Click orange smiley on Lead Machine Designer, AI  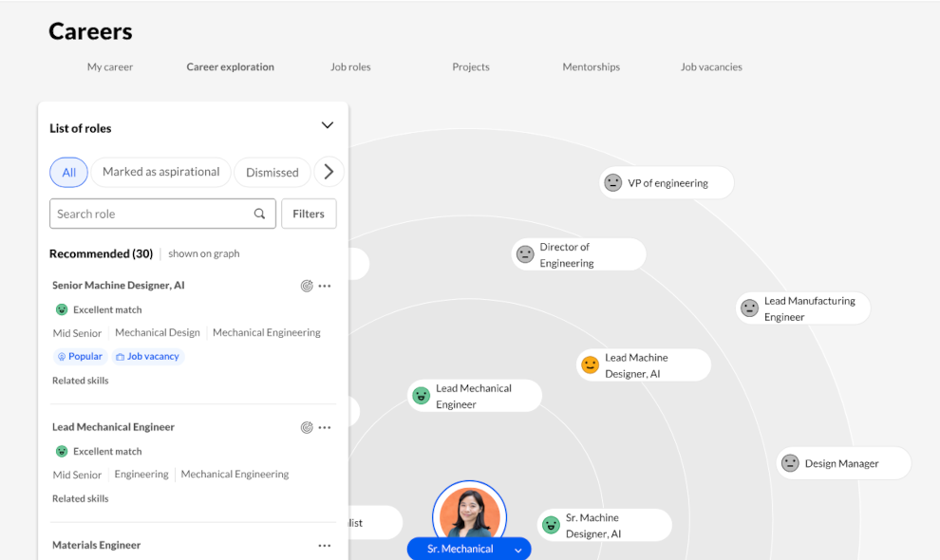(x=590, y=365)
